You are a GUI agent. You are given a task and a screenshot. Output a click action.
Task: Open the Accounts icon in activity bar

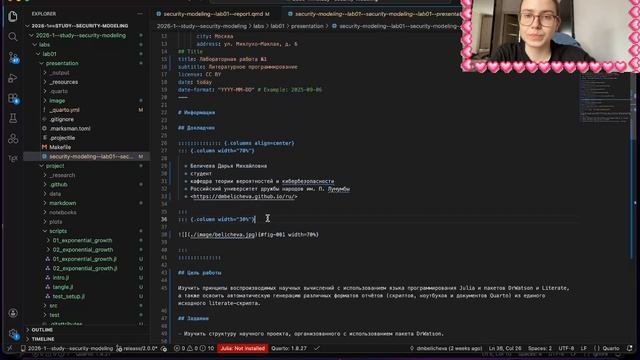coord(13,313)
